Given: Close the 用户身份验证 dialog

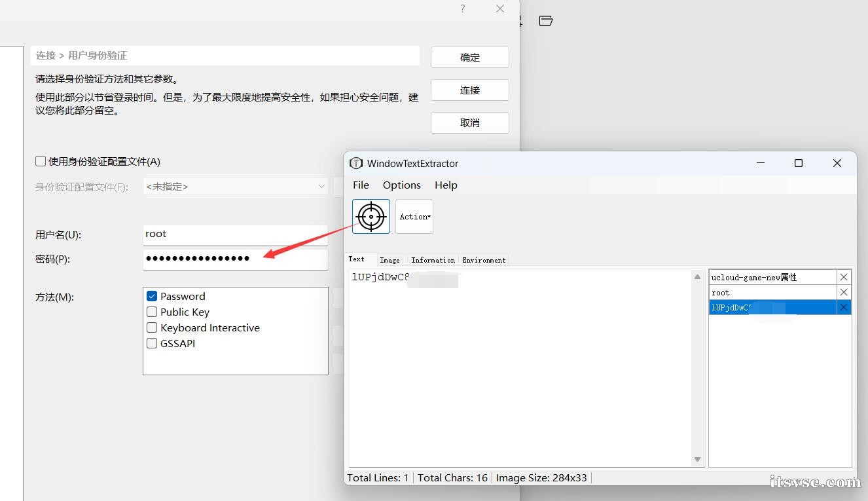Looking at the screenshot, I should point(500,9).
